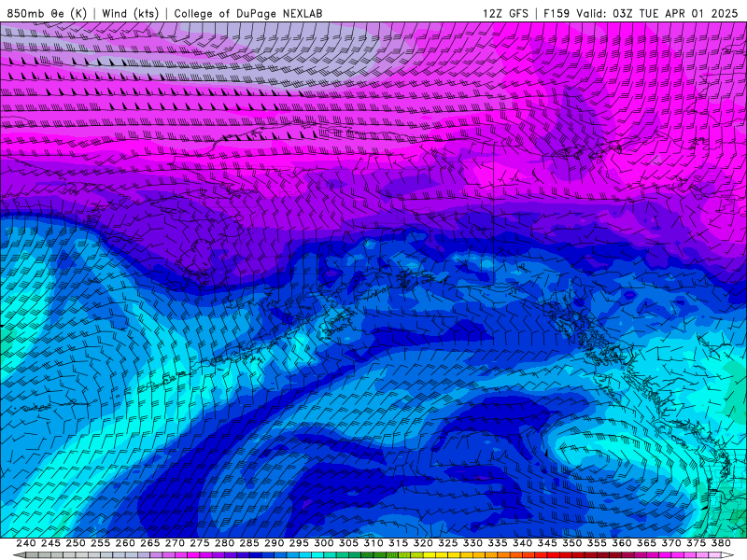Click the 375 value on the color scale
The image size is (747, 560).
click(696, 543)
